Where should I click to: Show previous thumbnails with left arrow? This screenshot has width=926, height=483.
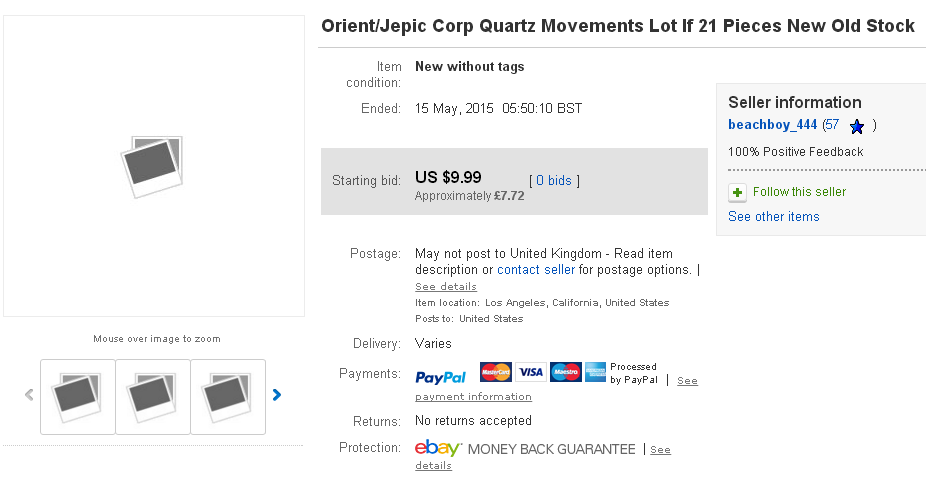point(29,395)
